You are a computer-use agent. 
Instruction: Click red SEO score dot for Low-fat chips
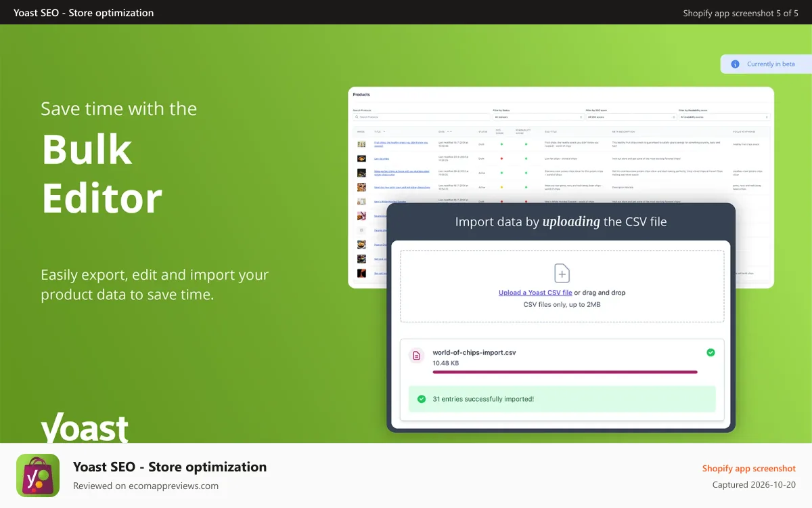tap(501, 158)
